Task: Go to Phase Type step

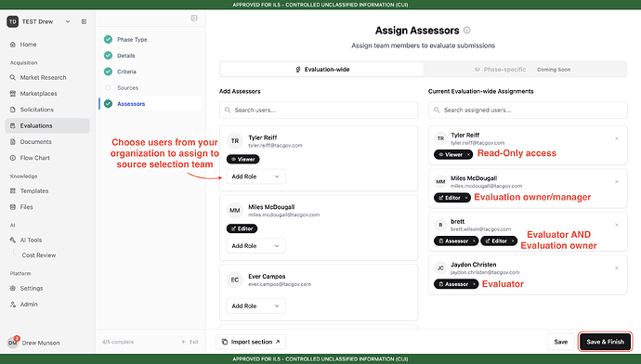Action: [132, 40]
